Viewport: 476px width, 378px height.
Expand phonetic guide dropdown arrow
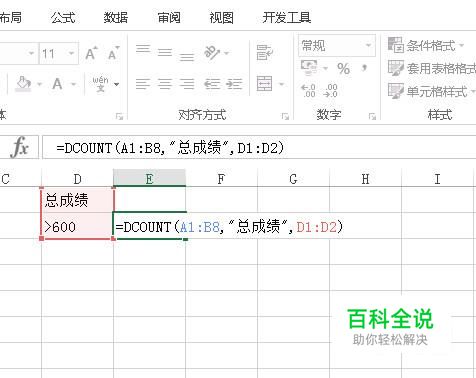point(116,84)
